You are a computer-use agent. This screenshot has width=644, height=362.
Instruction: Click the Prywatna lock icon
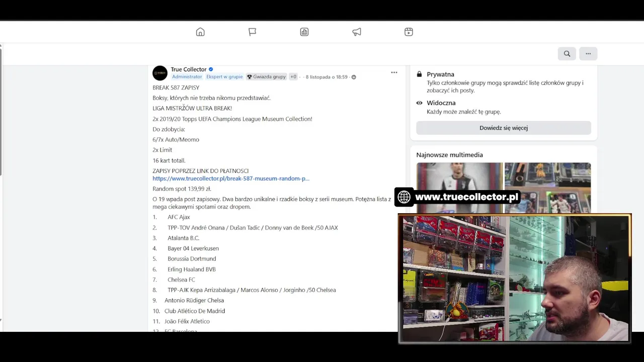[x=419, y=74]
